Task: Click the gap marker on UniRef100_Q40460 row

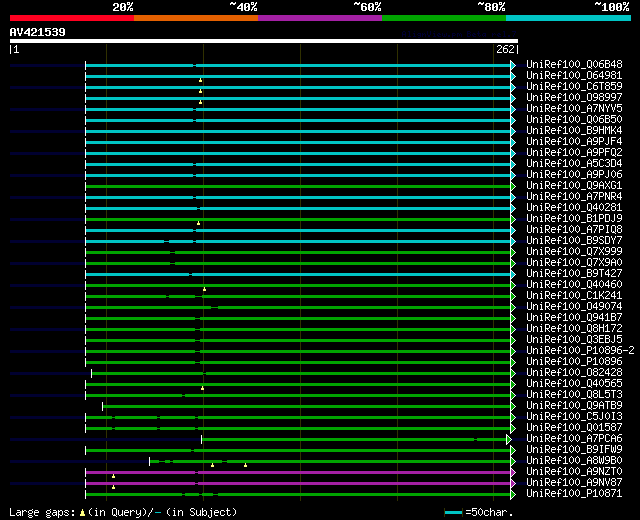Action: (x=204, y=288)
